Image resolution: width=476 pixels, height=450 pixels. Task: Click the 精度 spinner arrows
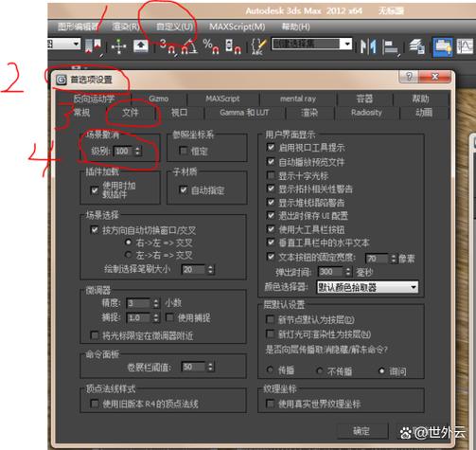tap(156, 303)
